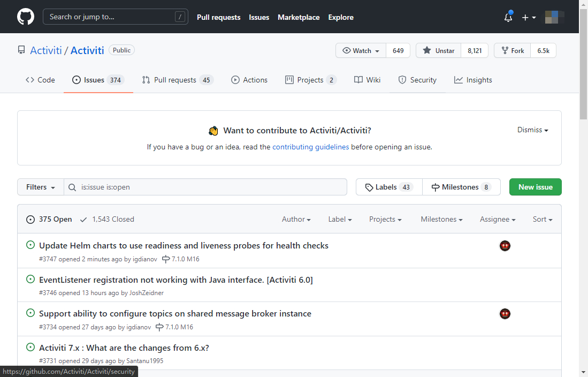Click the slash shortcut key icon in search

180,17
